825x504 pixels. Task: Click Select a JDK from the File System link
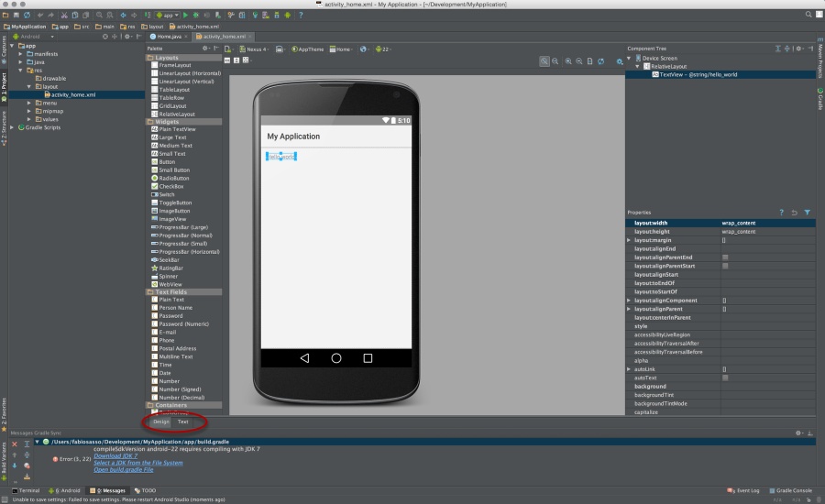tap(138, 463)
